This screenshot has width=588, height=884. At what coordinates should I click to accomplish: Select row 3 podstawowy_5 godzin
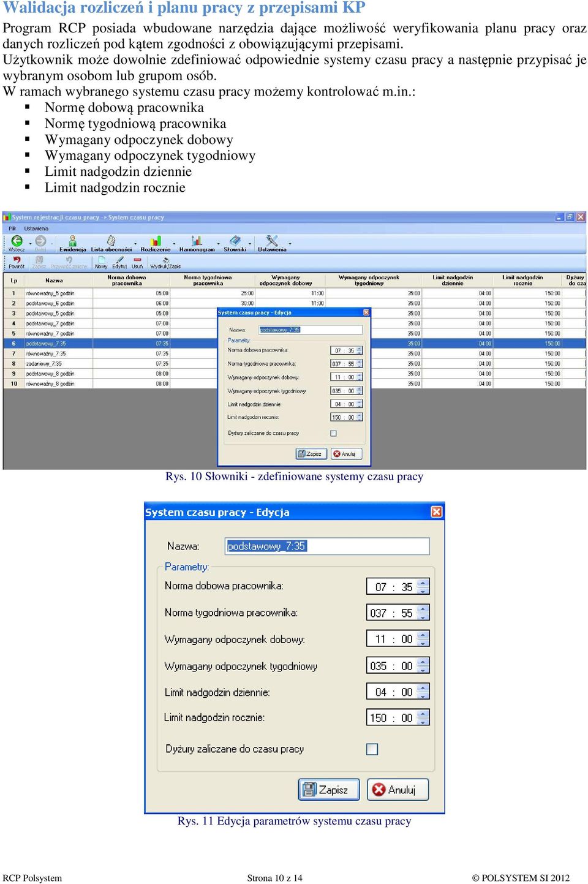click(x=295, y=313)
